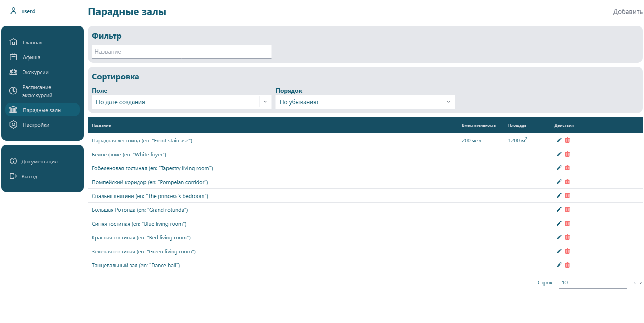Edit the Гобеленовая гостиная entry

559,168
